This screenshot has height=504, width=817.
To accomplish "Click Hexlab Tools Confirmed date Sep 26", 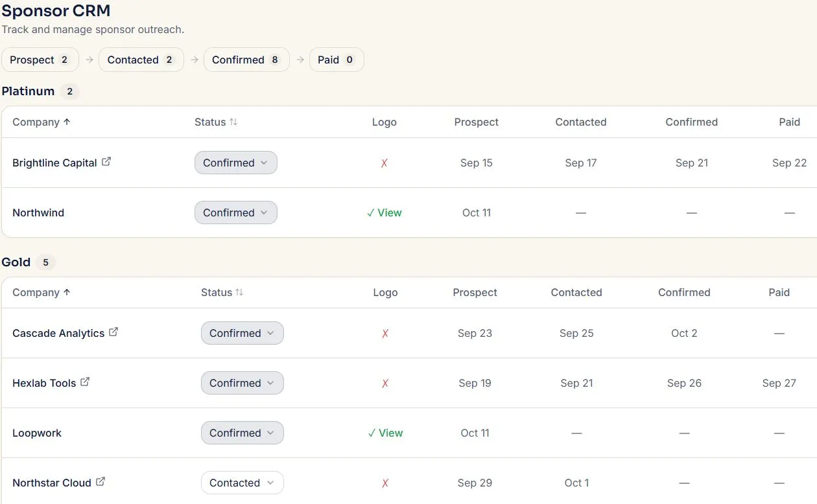I will 684,383.
